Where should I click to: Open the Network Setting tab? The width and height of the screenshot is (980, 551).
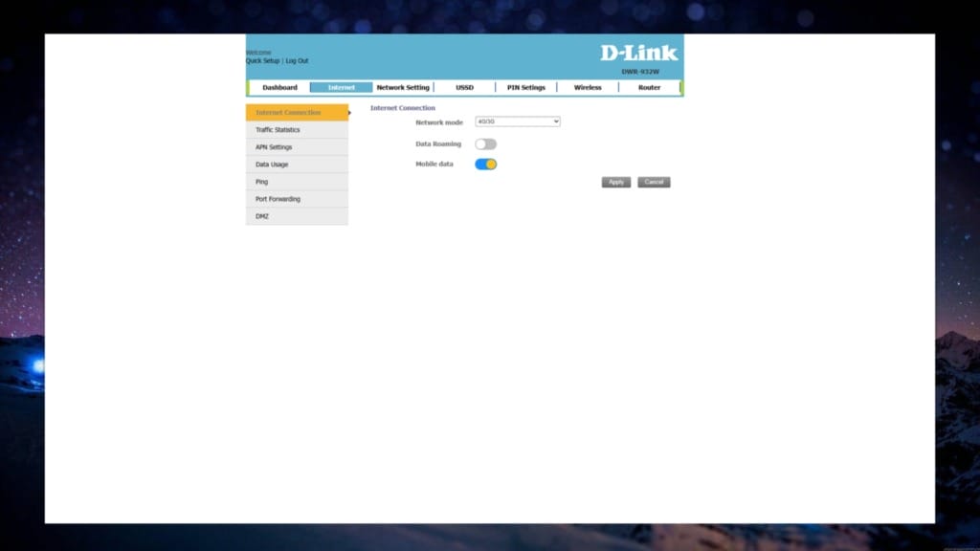[x=403, y=87]
